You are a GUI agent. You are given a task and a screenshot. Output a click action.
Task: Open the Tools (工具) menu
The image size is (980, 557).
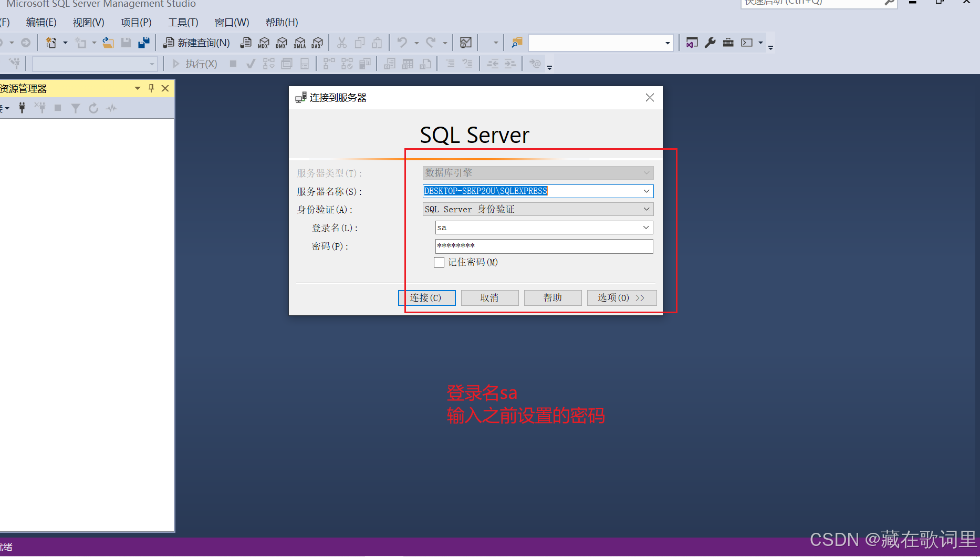[183, 22]
